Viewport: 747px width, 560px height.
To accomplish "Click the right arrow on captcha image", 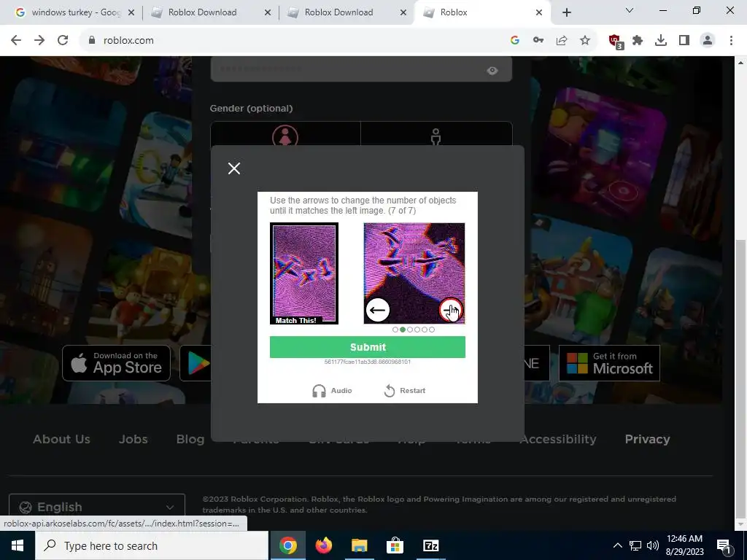I will point(450,310).
